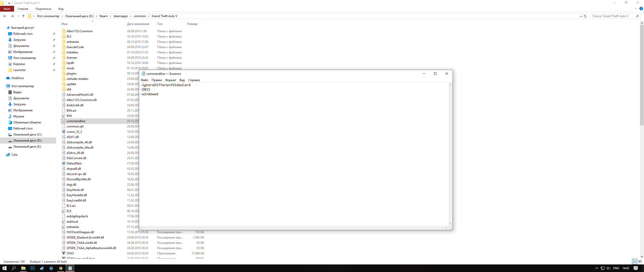Image resolution: width=644 pixels, height=272 pixels.
Task: Sort by the Имя column header
Action: (x=64, y=24)
